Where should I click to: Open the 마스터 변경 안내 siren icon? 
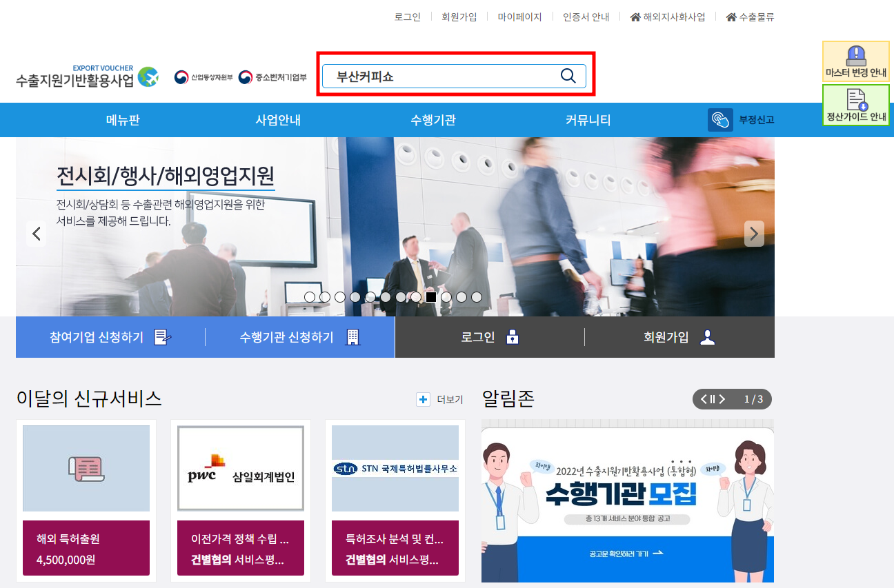(855, 55)
